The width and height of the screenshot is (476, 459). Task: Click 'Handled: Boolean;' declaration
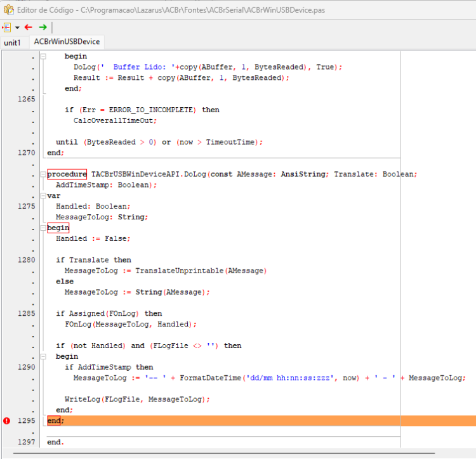[93, 207]
